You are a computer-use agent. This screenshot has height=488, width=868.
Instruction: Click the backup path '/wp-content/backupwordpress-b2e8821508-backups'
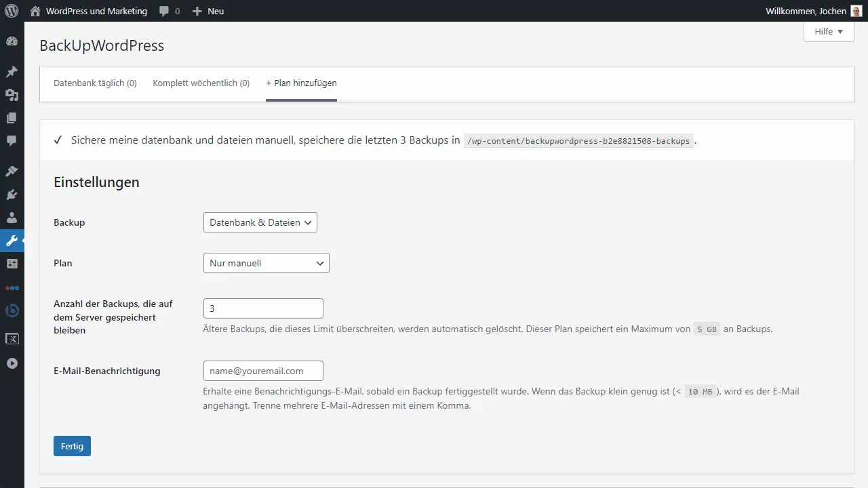[x=578, y=141]
